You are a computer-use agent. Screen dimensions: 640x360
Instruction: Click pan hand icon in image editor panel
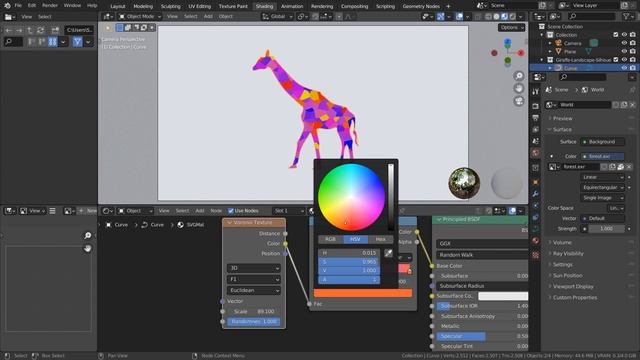click(x=87, y=248)
